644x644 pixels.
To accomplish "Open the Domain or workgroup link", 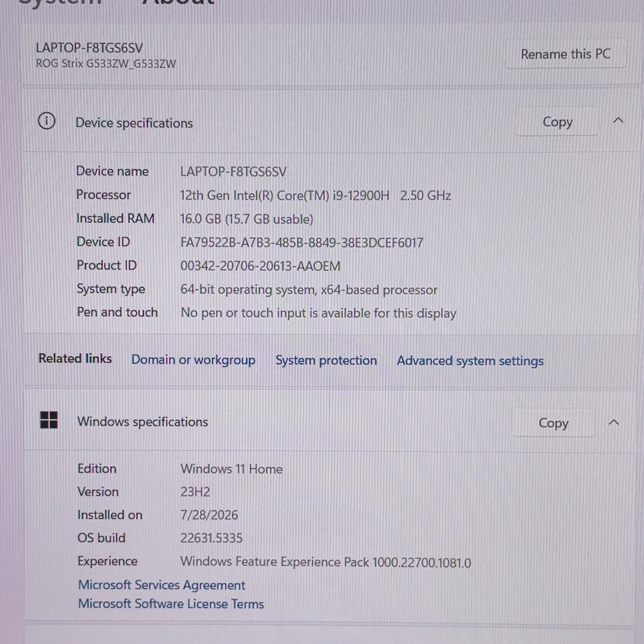I will [193, 360].
